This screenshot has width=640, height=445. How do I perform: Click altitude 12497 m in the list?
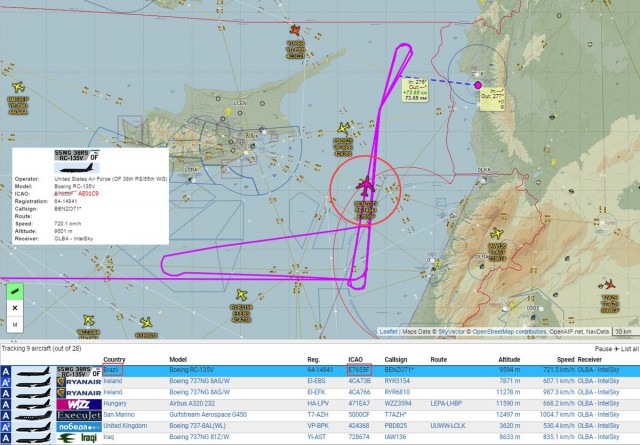click(508, 415)
